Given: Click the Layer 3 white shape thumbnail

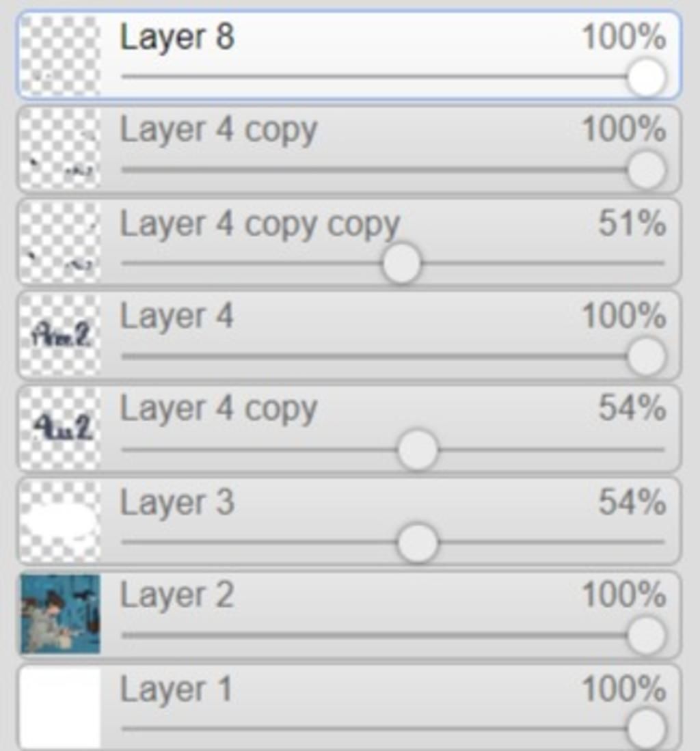Looking at the screenshot, I should pos(60,521).
